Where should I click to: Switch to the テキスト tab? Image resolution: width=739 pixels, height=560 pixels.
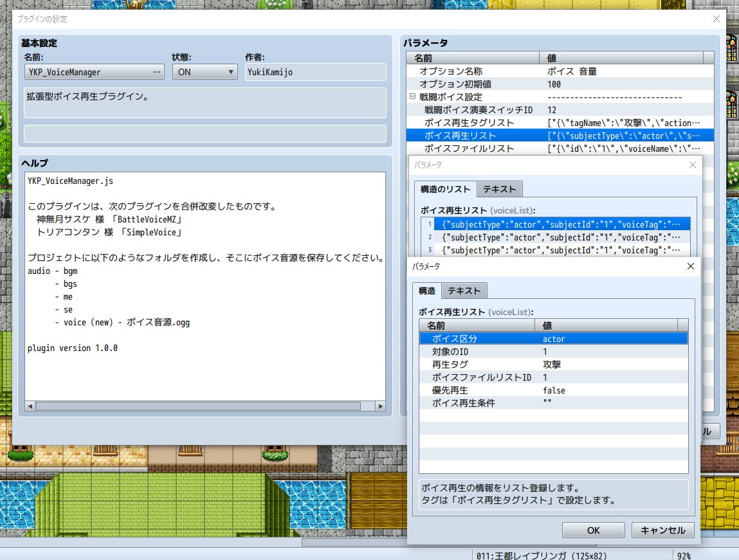[x=464, y=290]
